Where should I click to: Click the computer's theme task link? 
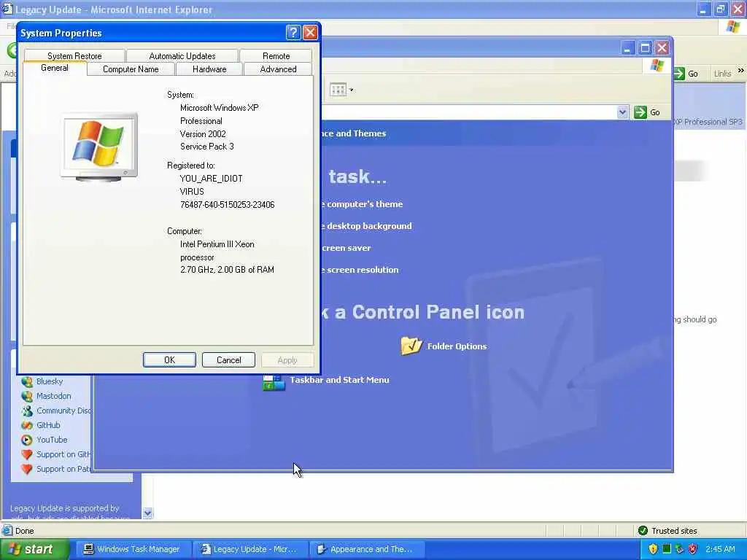pos(362,204)
